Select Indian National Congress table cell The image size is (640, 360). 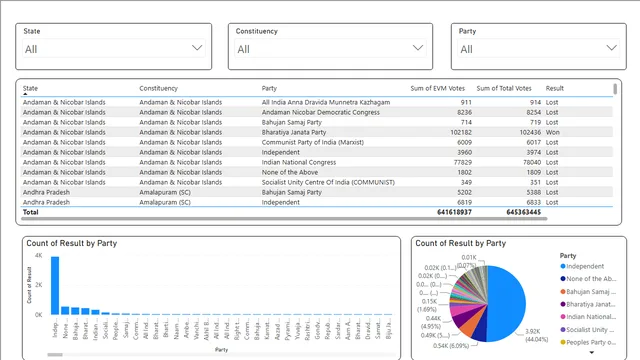click(x=299, y=162)
